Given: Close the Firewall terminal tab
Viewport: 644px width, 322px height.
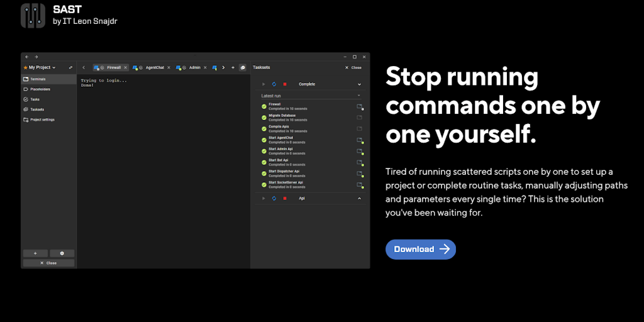Looking at the screenshot, I should [x=126, y=67].
